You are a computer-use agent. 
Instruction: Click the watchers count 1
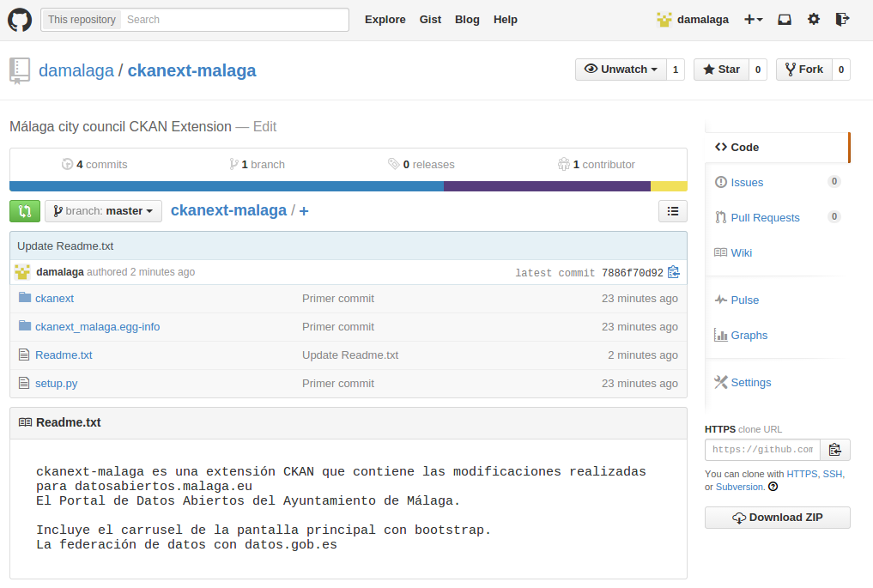(676, 70)
